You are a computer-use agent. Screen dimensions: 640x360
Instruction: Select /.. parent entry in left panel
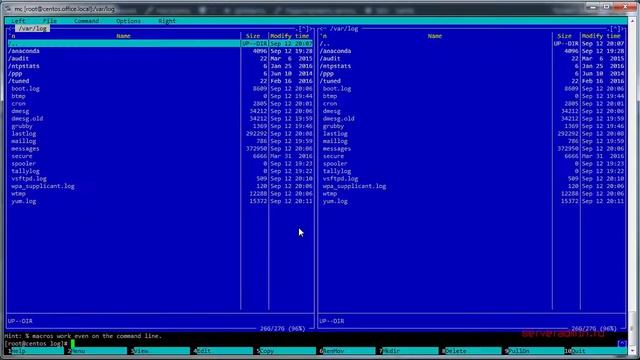160,43
